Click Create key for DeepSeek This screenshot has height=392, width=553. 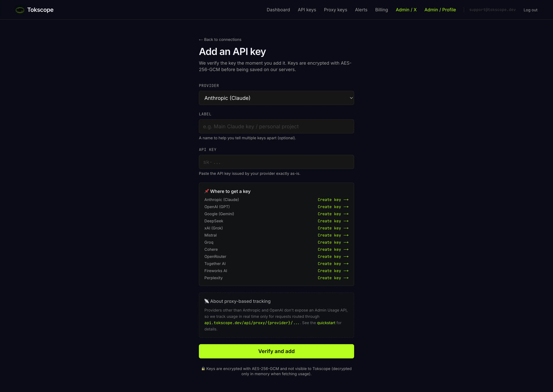click(x=333, y=221)
